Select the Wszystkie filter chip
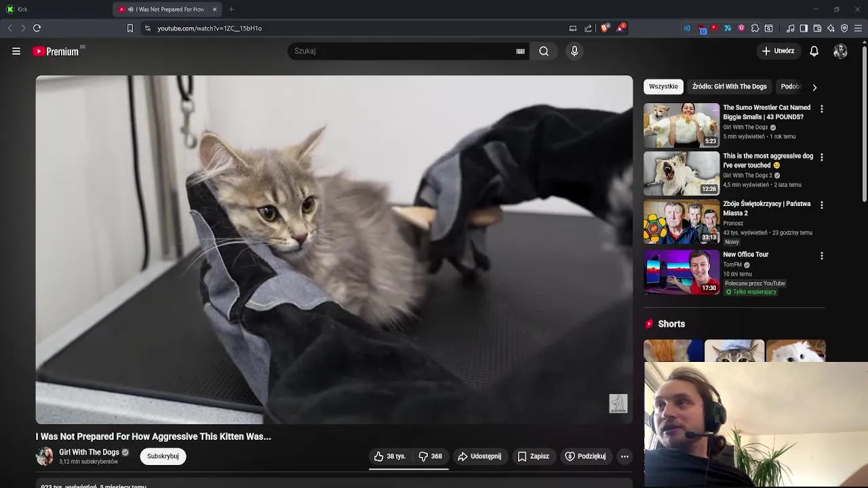 click(x=663, y=86)
